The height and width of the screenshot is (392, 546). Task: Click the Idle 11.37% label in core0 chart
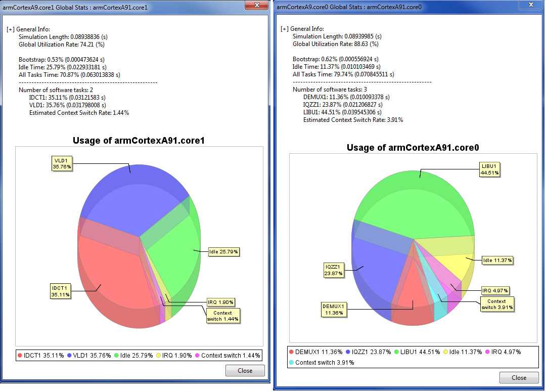pyautogui.click(x=497, y=260)
